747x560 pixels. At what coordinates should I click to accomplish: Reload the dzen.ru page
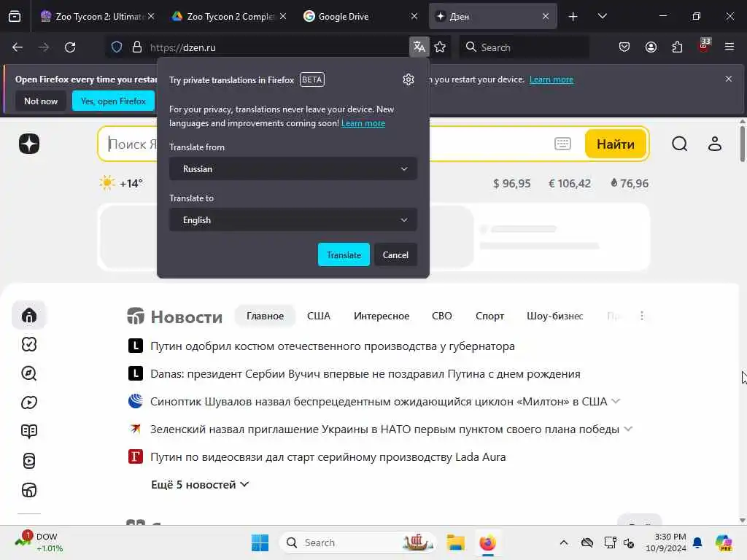(70, 47)
